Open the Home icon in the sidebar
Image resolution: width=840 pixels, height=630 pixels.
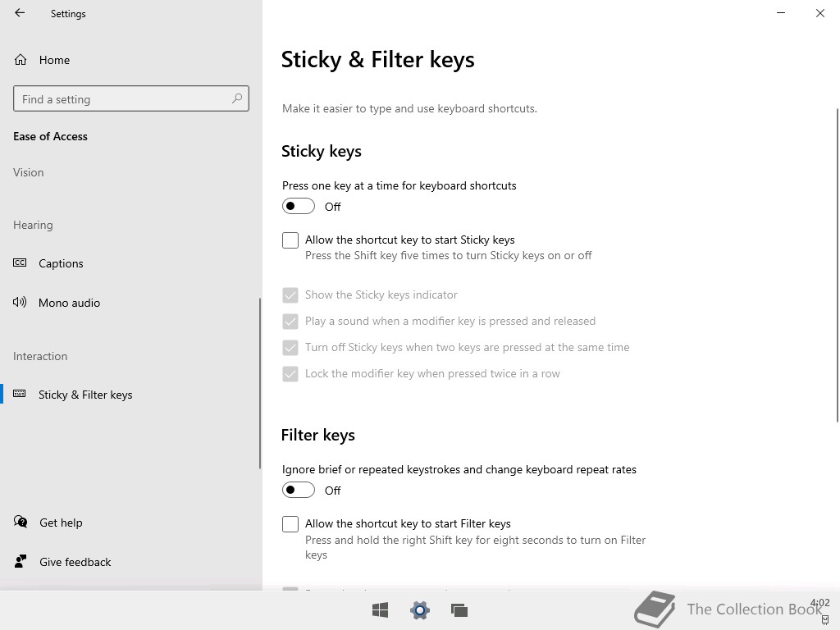click(x=21, y=59)
